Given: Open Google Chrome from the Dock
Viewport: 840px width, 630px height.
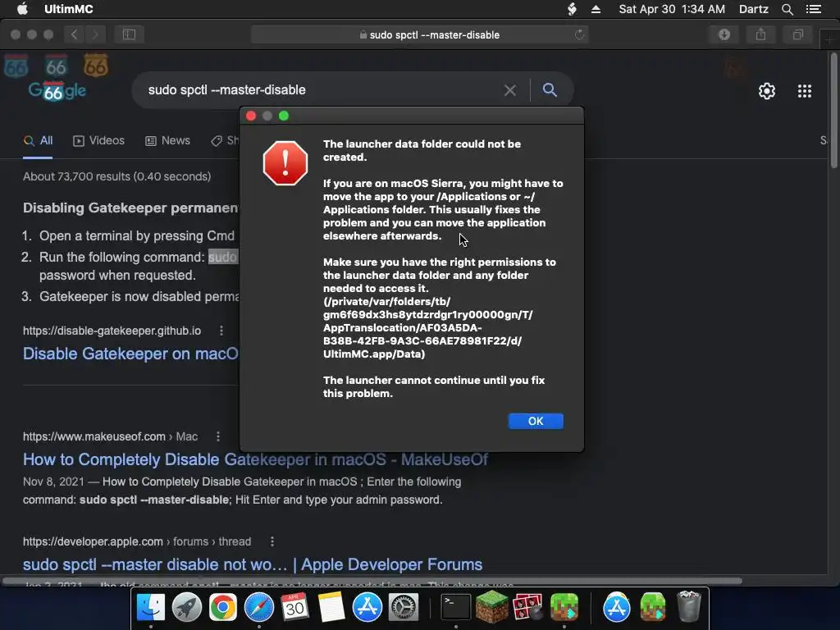Looking at the screenshot, I should [x=223, y=608].
